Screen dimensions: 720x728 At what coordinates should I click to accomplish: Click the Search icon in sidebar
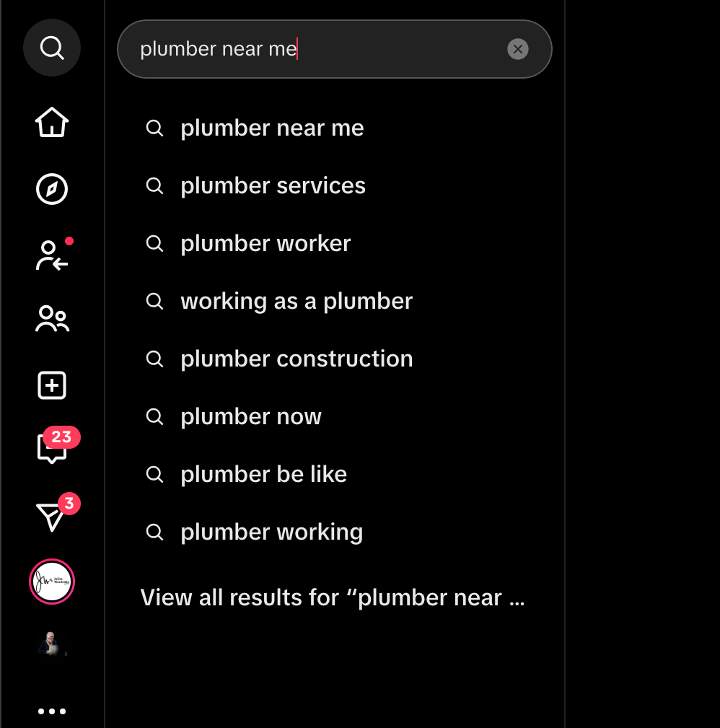click(x=52, y=48)
